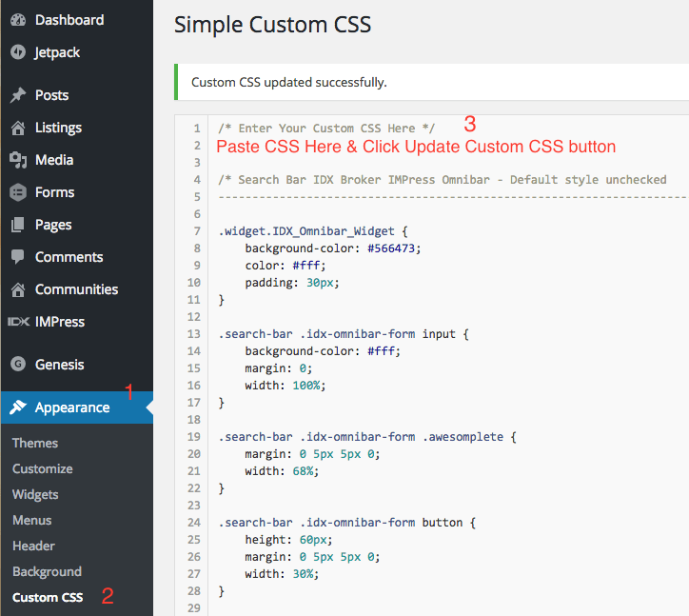
Task: Click the Forms icon in sidebar
Action: click(18, 192)
